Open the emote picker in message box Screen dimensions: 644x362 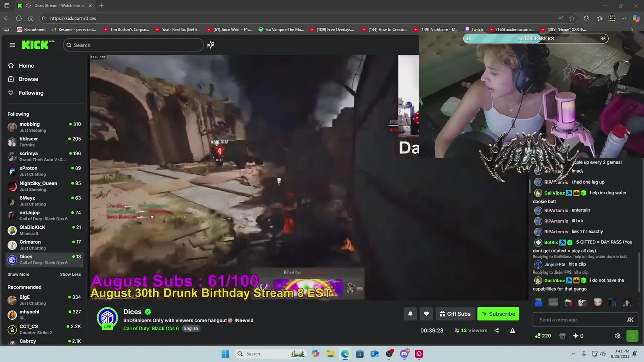(x=630, y=320)
